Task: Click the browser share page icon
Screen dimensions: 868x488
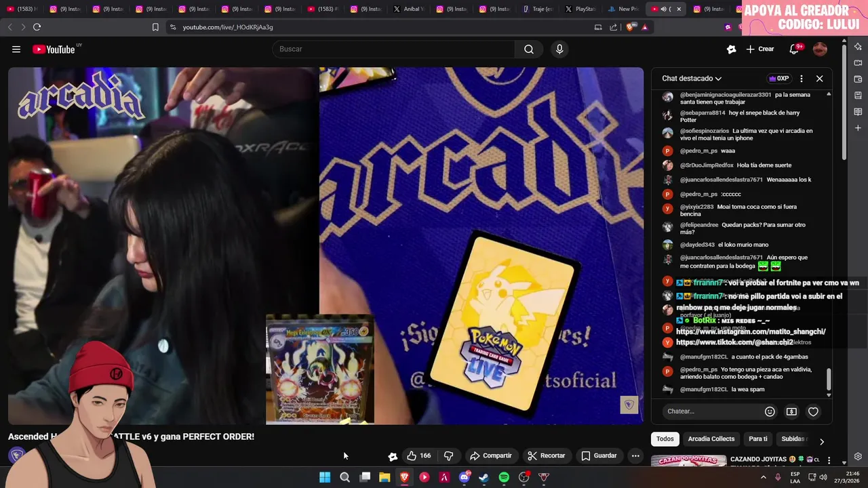Action: (613, 27)
